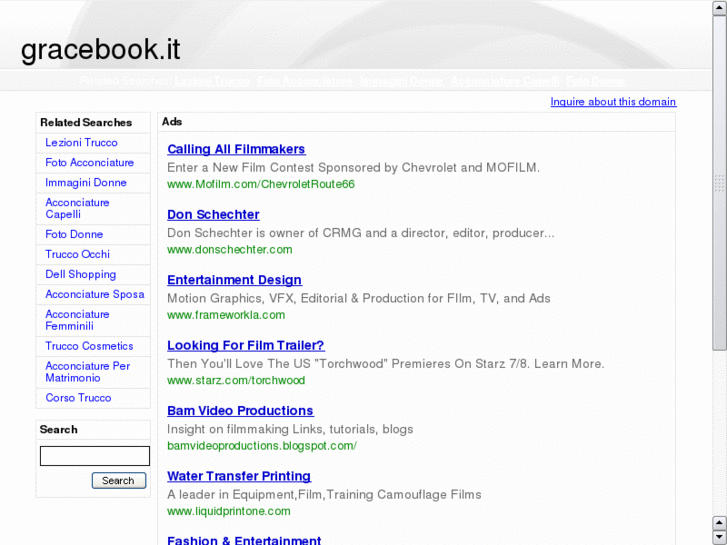This screenshot has width=727, height=545.
Task: Open the Don Schechter ad title
Action: (x=213, y=214)
